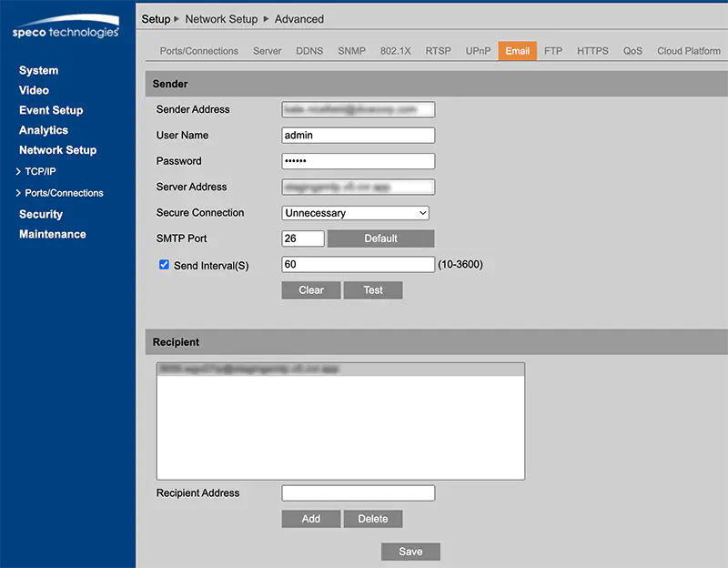Click the Clear button
Image resolution: width=728 pixels, height=568 pixels.
tap(311, 290)
